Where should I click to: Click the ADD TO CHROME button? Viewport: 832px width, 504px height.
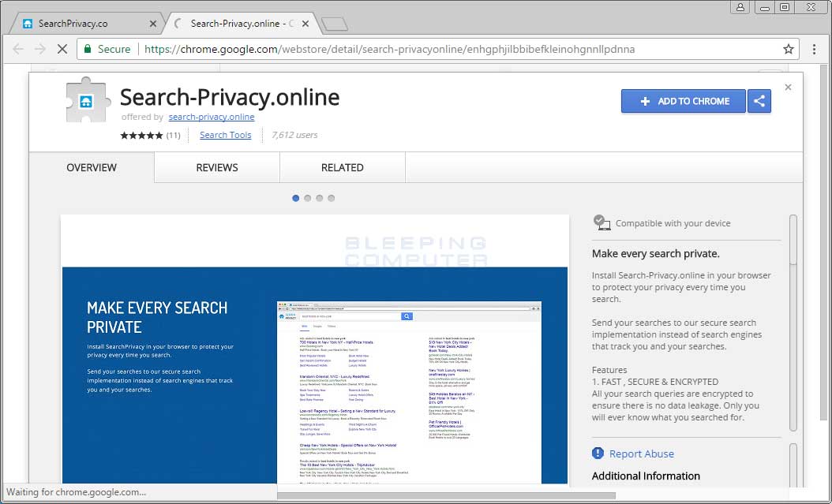[x=684, y=101]
